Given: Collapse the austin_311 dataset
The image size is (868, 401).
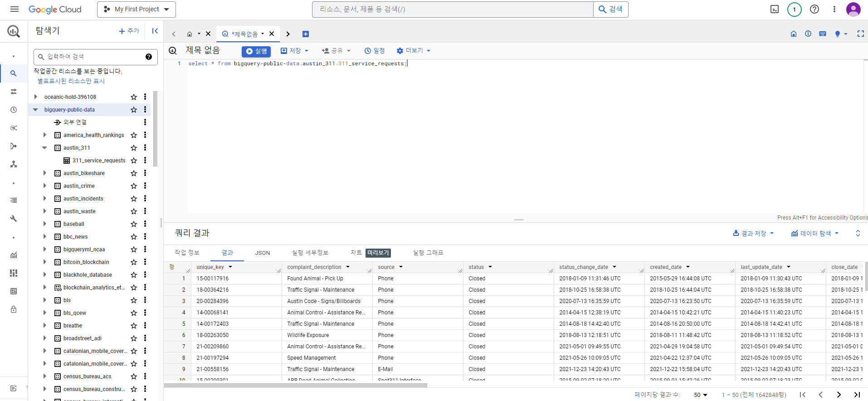Looking at the screenshot, I should (44, 147).
